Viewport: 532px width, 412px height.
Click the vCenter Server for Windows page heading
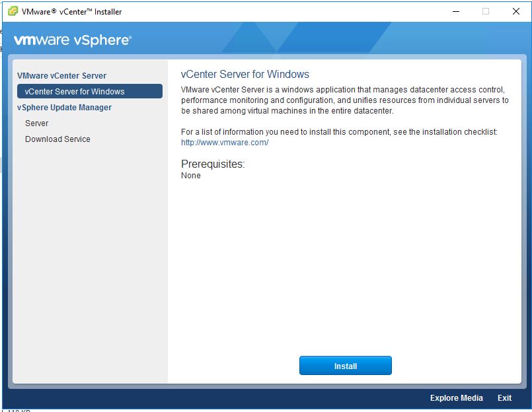click(x=245, y=75)
